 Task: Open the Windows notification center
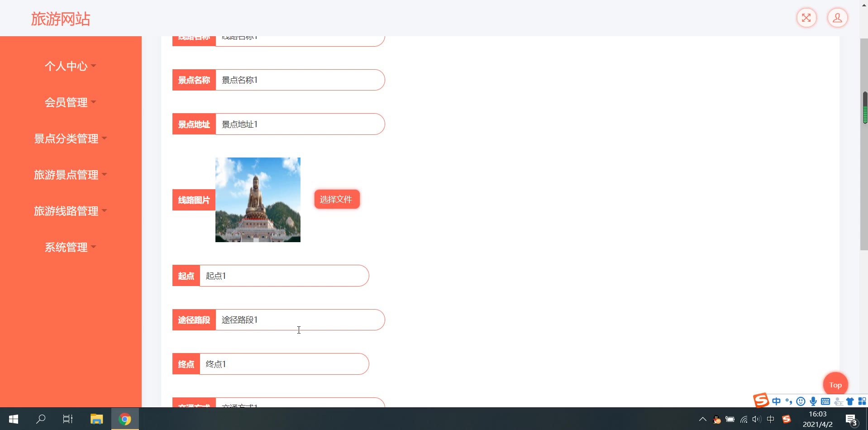[851, 420]
